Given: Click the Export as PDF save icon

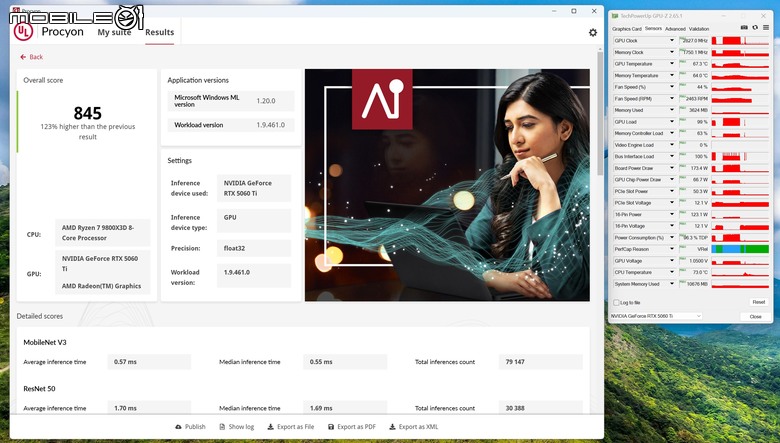Looking at the screenshot, I should 331,427.
